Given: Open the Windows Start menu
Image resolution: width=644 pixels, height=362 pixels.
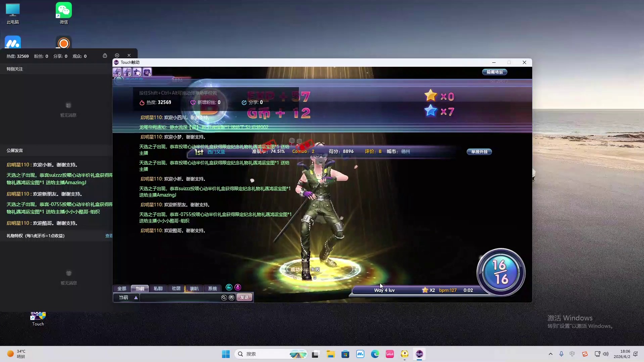Looking at the screenshot, I should (226, 354).
